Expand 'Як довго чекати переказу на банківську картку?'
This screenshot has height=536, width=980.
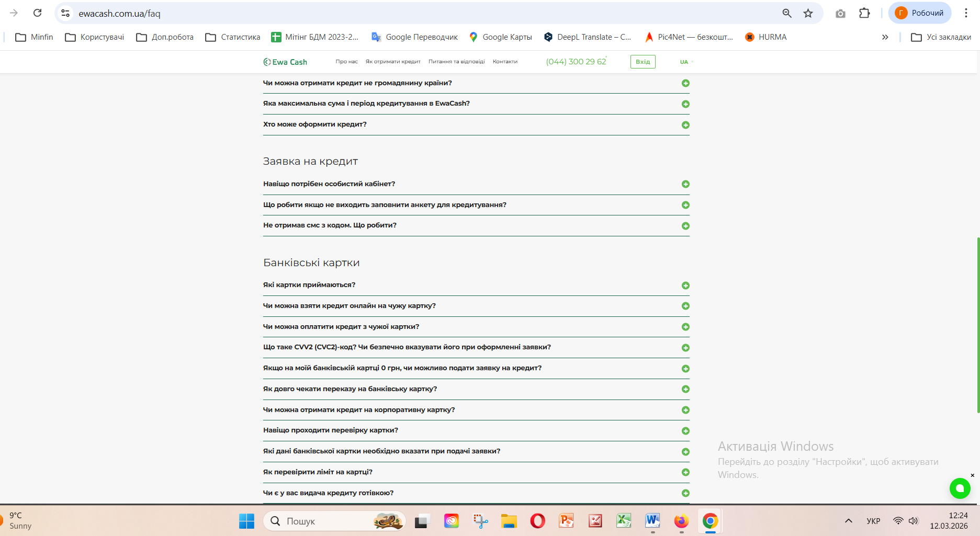pos(476,389)
